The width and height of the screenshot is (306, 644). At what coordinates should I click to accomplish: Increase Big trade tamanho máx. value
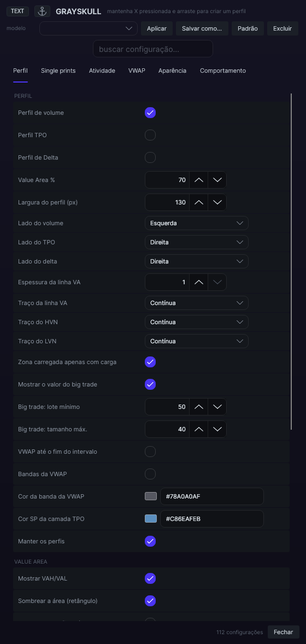[x=199, y=429]
